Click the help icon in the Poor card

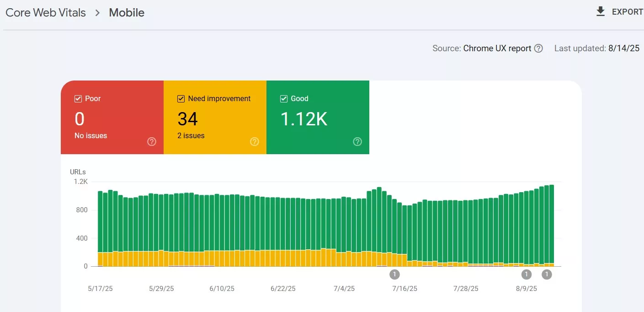pyautogui.click(x=152, y=142)
